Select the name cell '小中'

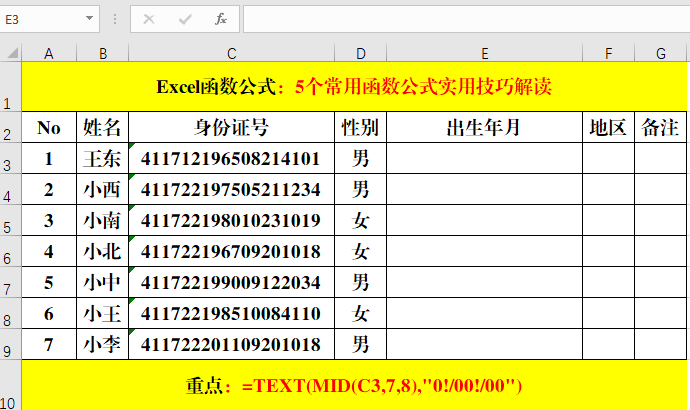(103, 282)
